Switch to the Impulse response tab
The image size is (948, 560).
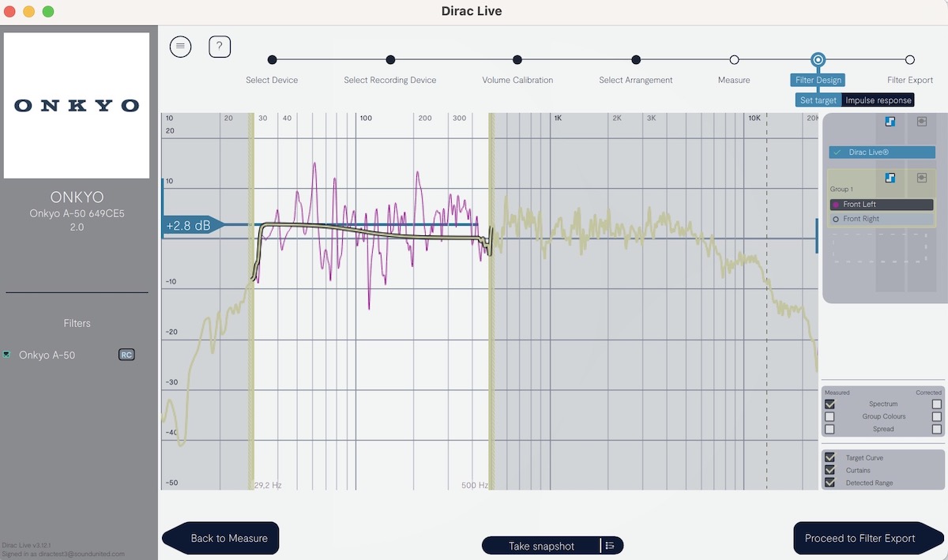point(878,100)
